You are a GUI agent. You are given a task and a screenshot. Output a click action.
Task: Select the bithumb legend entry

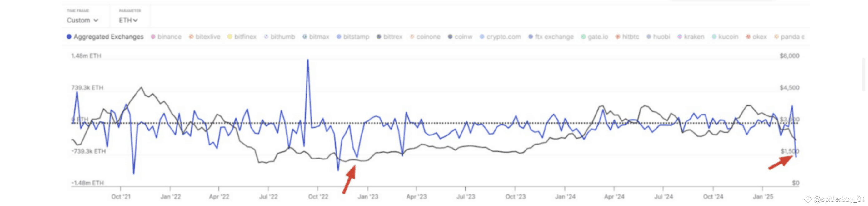coord(279,37)
